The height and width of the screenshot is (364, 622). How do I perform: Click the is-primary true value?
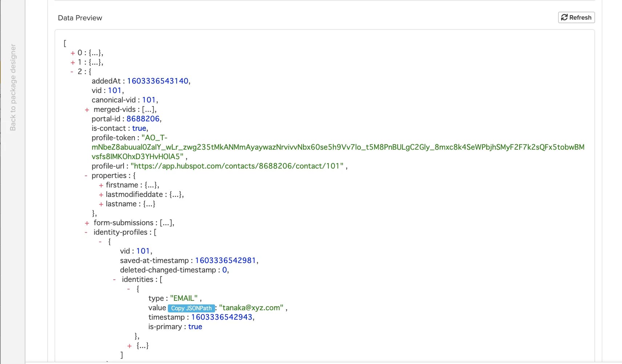195,327
